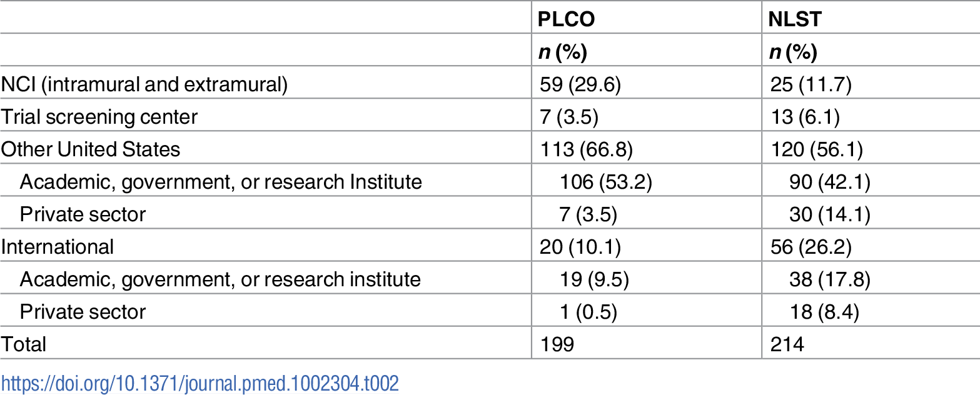Click the PLCO total value 199
The height and width of the screenshot is (395, 980).
pyautogui.click(x=557, y=344)
